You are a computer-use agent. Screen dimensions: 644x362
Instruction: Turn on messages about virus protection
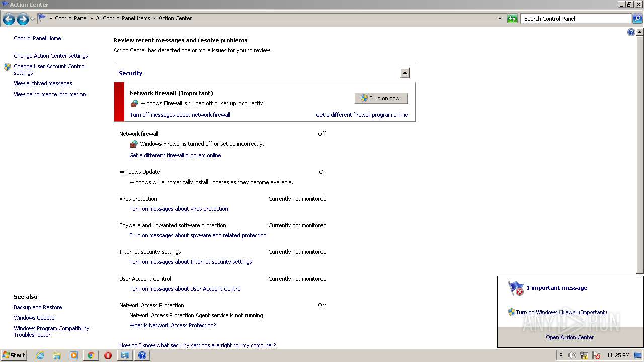pyautogui.click(x=179, y=209)
